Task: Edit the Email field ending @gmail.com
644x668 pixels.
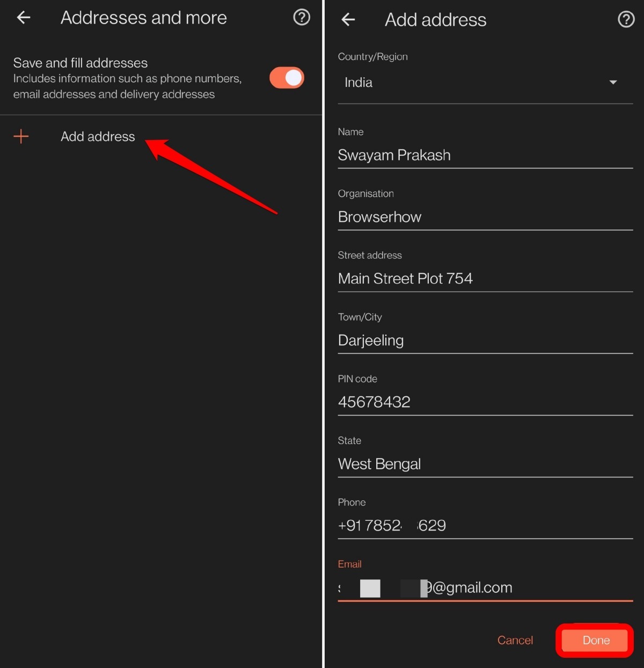Action: [x=485, y=587]
